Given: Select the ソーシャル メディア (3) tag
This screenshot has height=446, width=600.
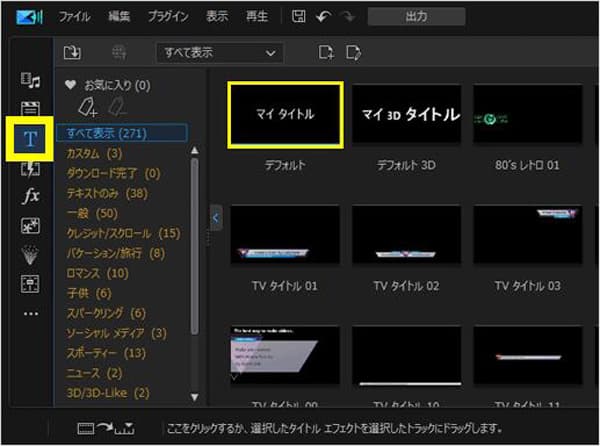Looking at the screenshot, I should [x=116, y=333].
